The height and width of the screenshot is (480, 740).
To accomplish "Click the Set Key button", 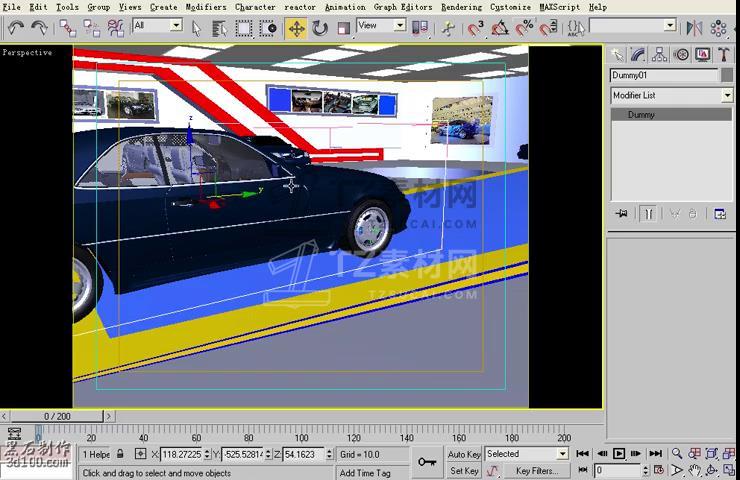I will (463, 471).
